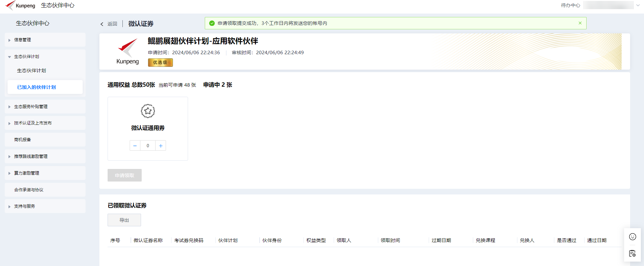
Task: Click the star badge icon on coupon card
Action: (x=148, y=111)
